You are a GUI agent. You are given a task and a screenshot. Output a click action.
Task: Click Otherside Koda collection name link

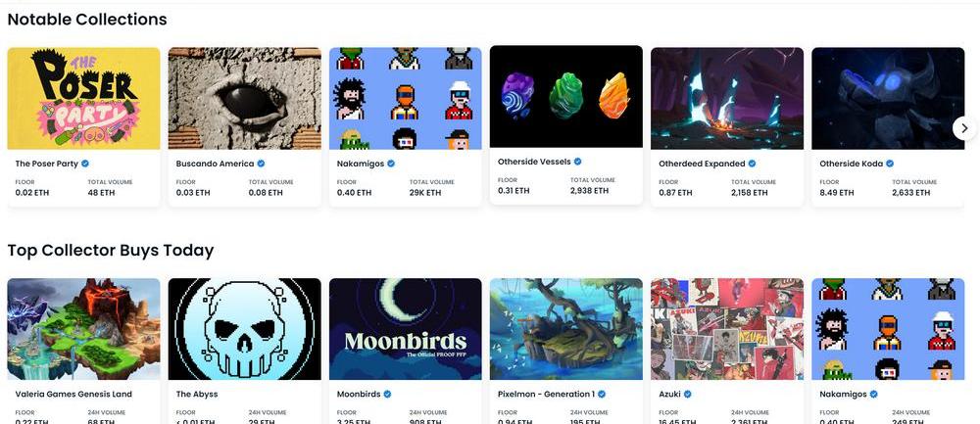point(852,164)
